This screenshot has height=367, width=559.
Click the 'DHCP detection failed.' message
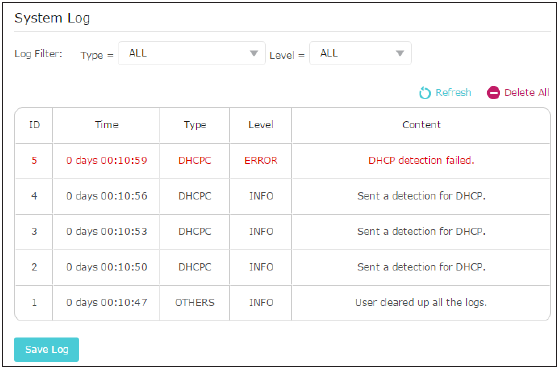[x=421, y=160]
